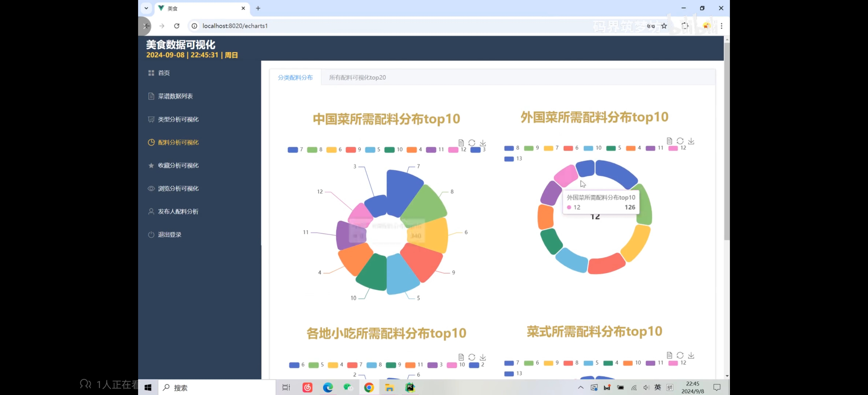Viewport: 868px width, 395px height.
Task: Click restore icon on 外国菜 chart
Action: [680, 141]
